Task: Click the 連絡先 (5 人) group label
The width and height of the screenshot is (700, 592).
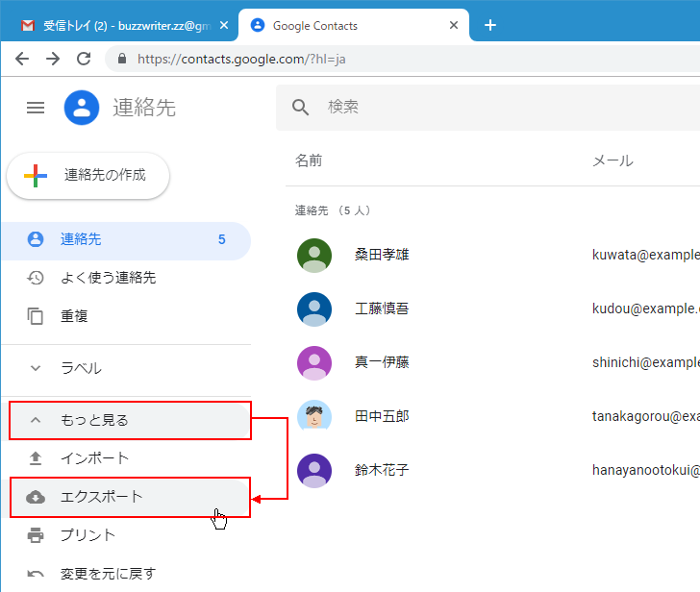Action: click(x=333, y=210)
